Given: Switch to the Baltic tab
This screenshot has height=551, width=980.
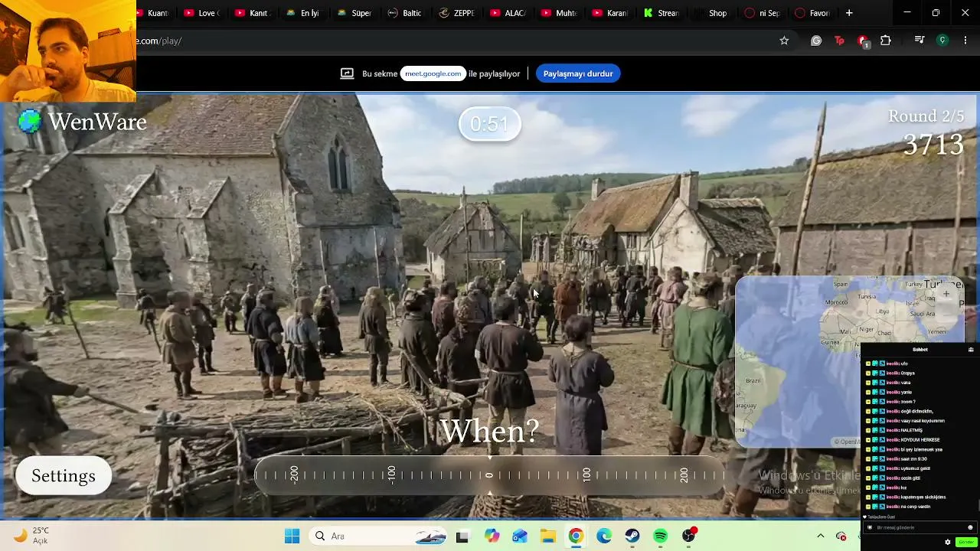Looking at the screenshot, I should 406,13.
